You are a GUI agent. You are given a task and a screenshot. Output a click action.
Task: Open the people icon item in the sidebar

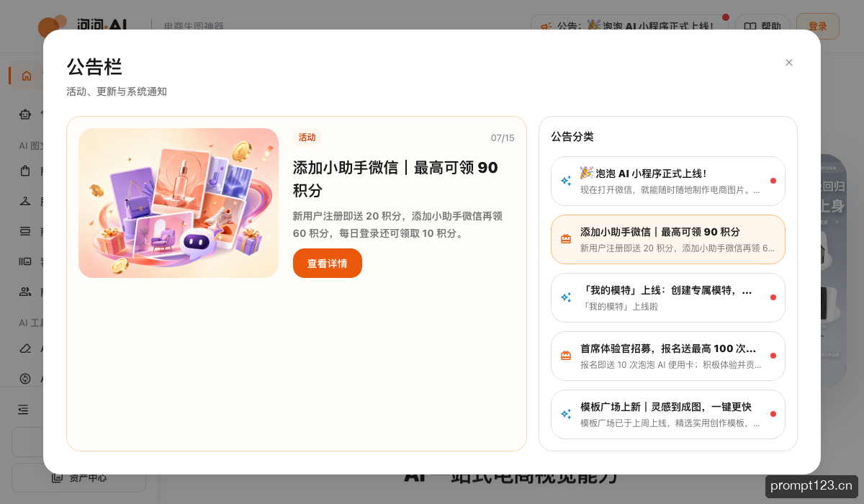[25, 292]
